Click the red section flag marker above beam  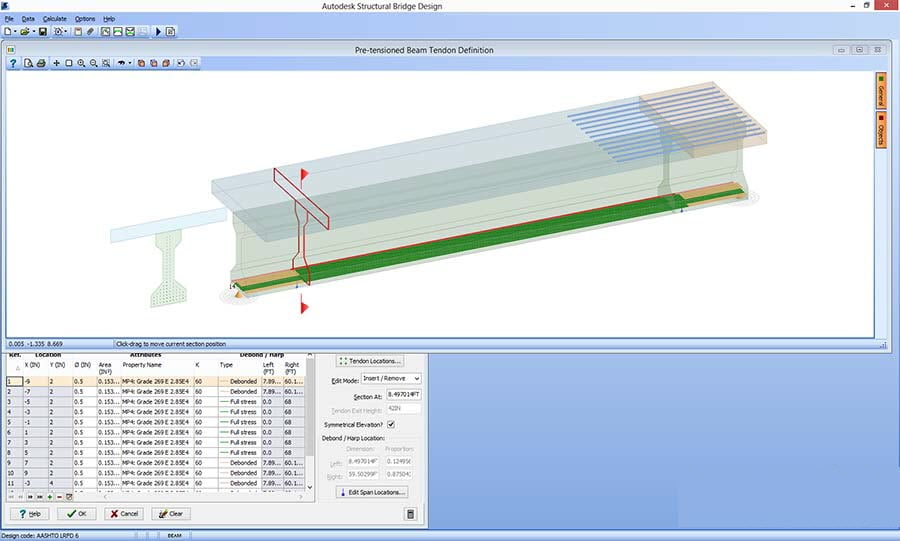pyautogui.click(x=304, y=173)
